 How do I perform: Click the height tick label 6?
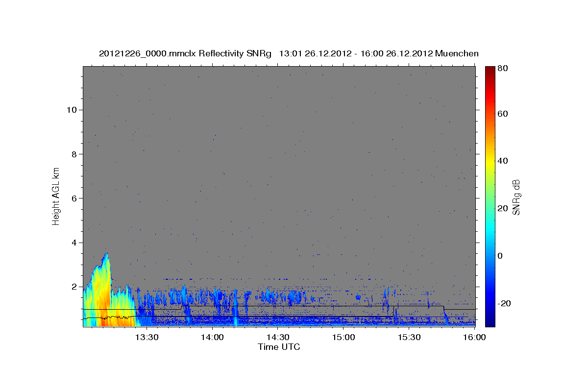pos(73,198)
